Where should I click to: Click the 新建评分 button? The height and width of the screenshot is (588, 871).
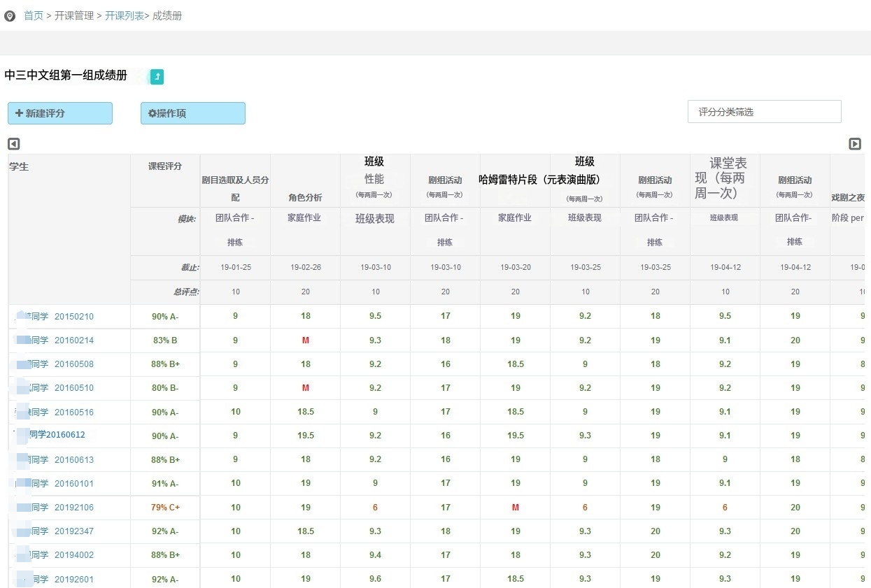click(60, 113)
